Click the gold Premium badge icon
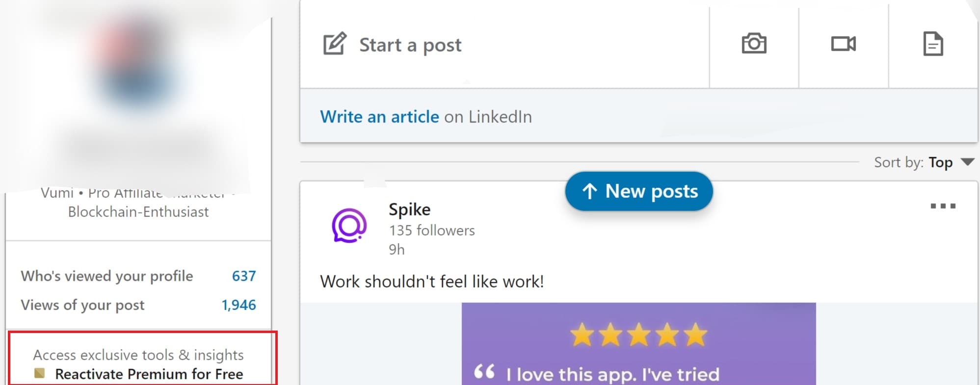980x385 pixels. coord(40,374)
